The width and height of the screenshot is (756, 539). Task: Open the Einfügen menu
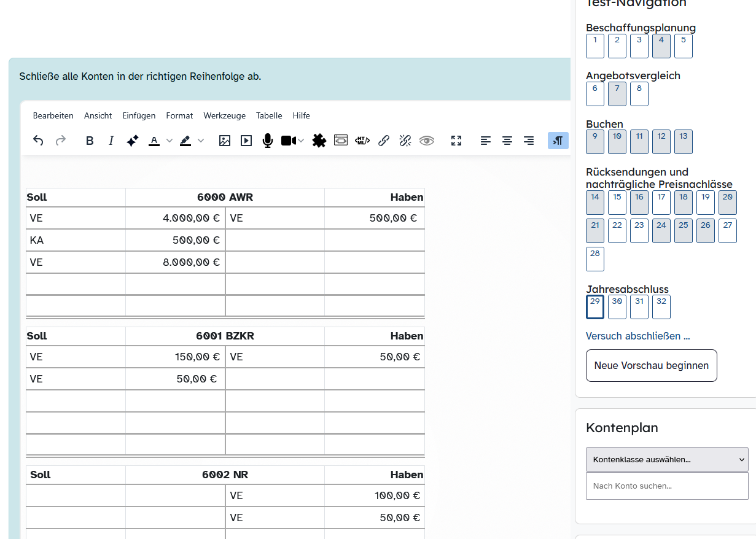pyautogui.click(x=139, y=115)
